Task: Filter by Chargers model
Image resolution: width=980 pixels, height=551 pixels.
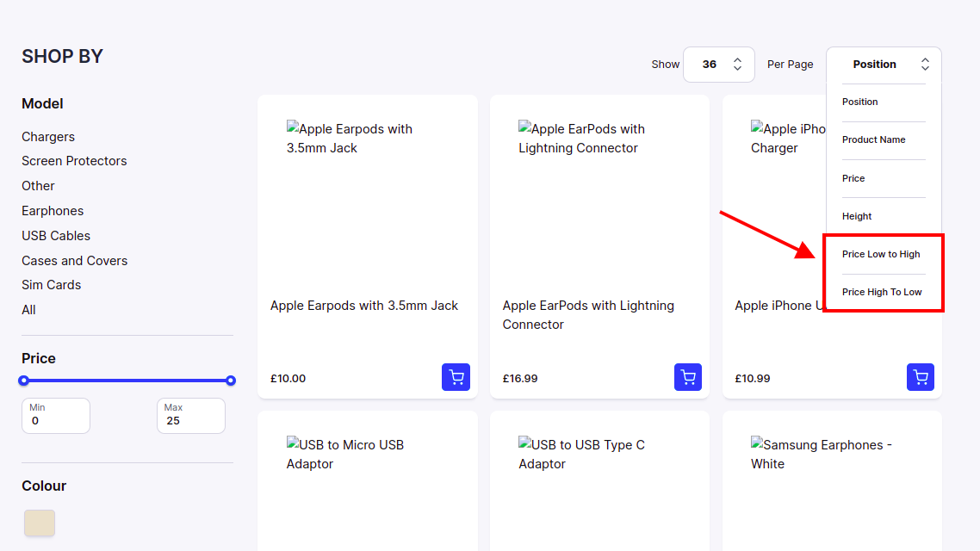Action: click(x=48, y=137)
